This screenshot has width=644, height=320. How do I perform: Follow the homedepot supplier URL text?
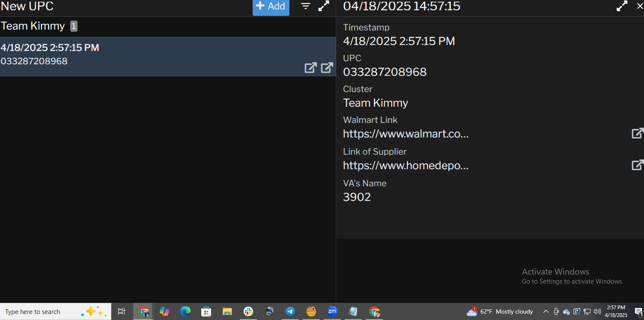click(x=405, y=165)
